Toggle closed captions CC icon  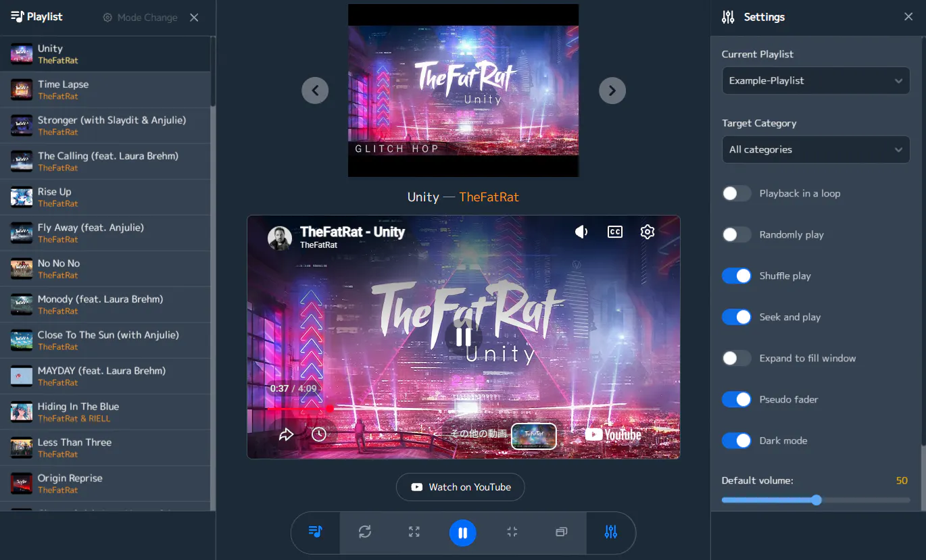615,232
